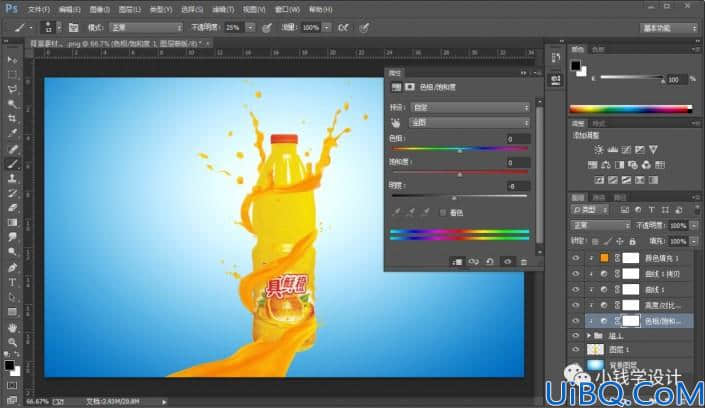Viewport: 705px width, 408px height.
Task: Click the clip-to-layer icon in Properties
Action: [x=457, y=262]
